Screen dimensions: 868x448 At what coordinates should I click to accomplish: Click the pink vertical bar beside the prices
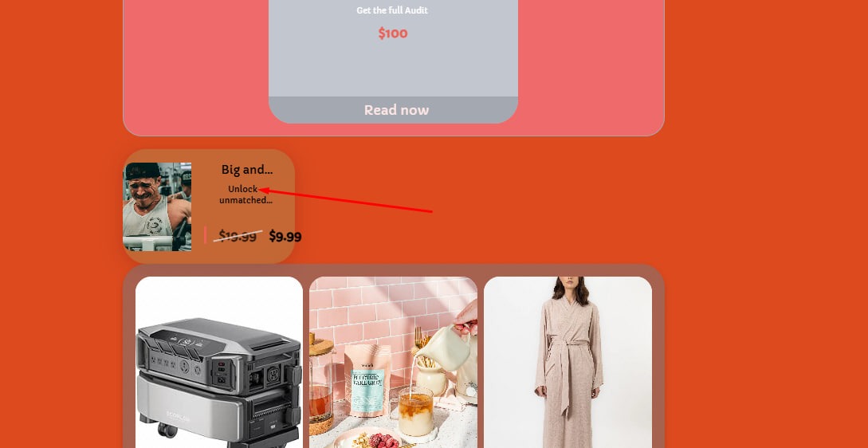pos(206,235)
